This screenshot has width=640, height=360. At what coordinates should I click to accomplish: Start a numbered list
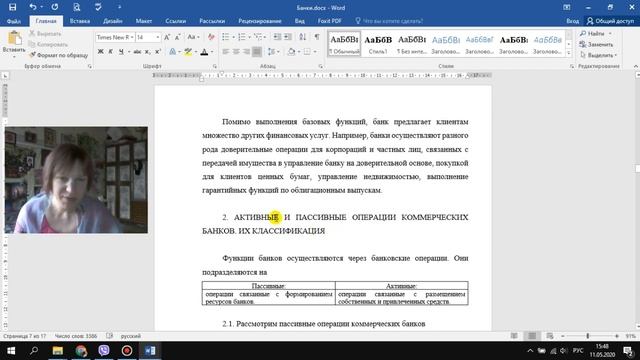click(242, 37)
